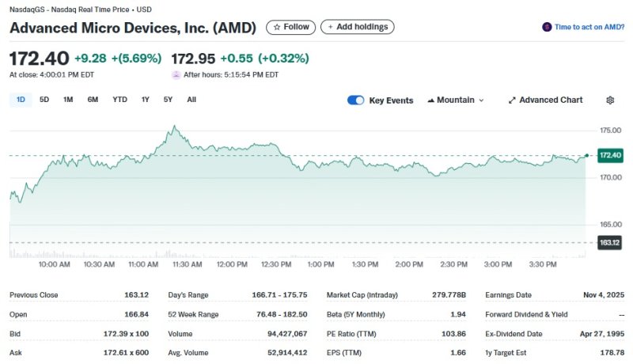
Task: Click the purple icon beside Time to act
Action: click(547, 27)
